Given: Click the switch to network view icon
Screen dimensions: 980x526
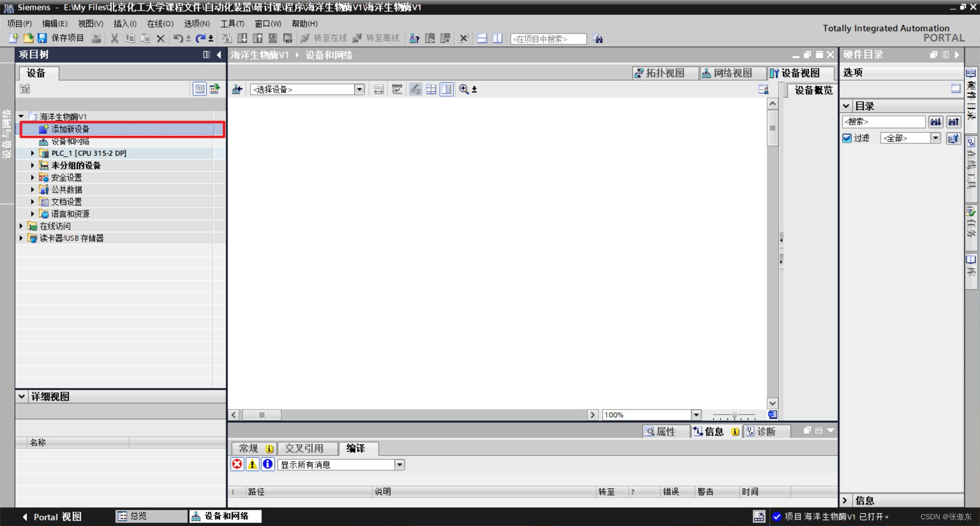Looking at the screenshot, I should point(237,89).
